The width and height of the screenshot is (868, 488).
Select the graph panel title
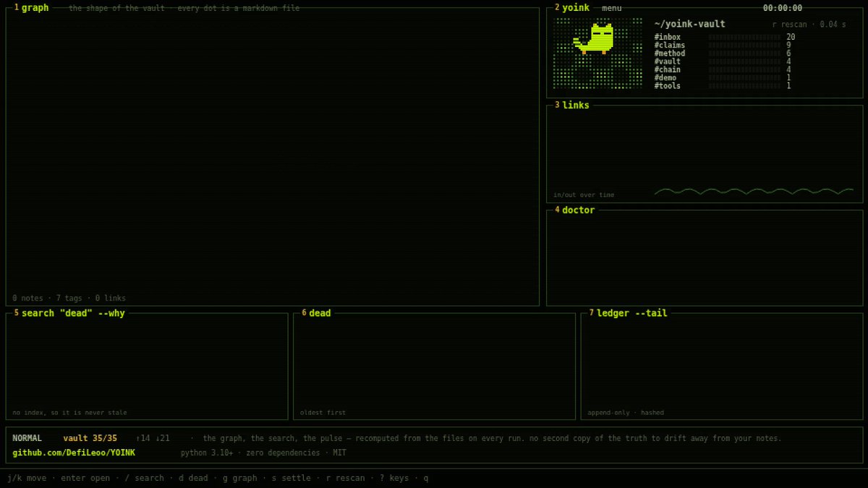35,8
